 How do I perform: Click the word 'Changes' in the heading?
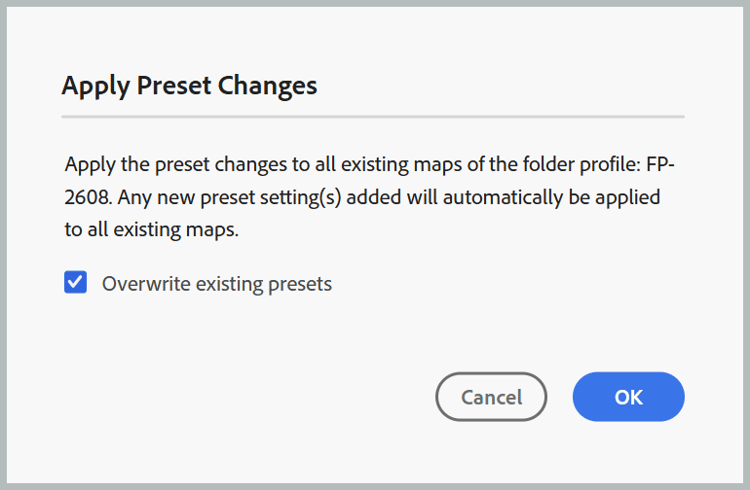pos(268,86)
